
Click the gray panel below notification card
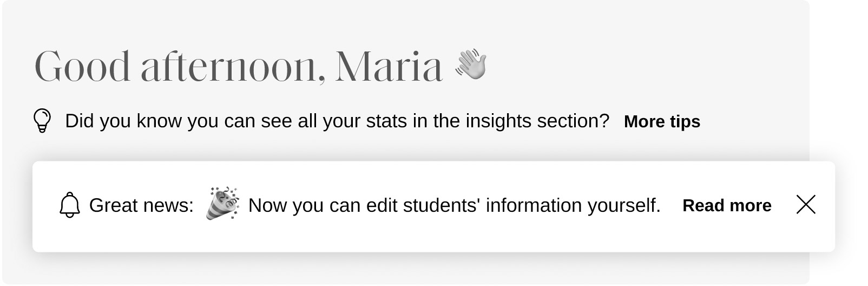coord(406,269)
